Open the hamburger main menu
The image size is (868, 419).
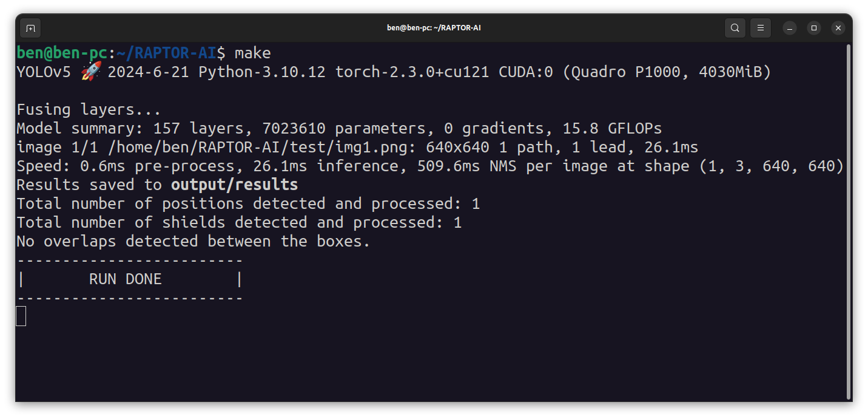pyautogui.click(x=760, y=28)
